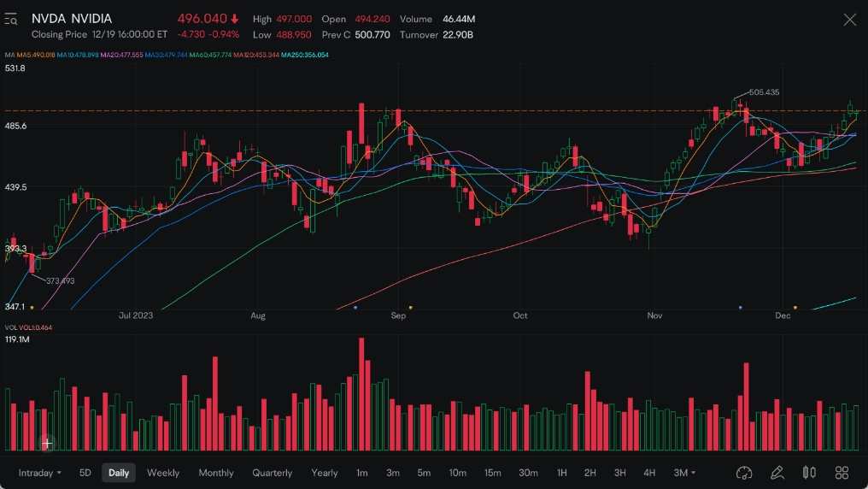Open the stock search list icon
This screenshot has width=868, height=489.
[x=10, y=20]
